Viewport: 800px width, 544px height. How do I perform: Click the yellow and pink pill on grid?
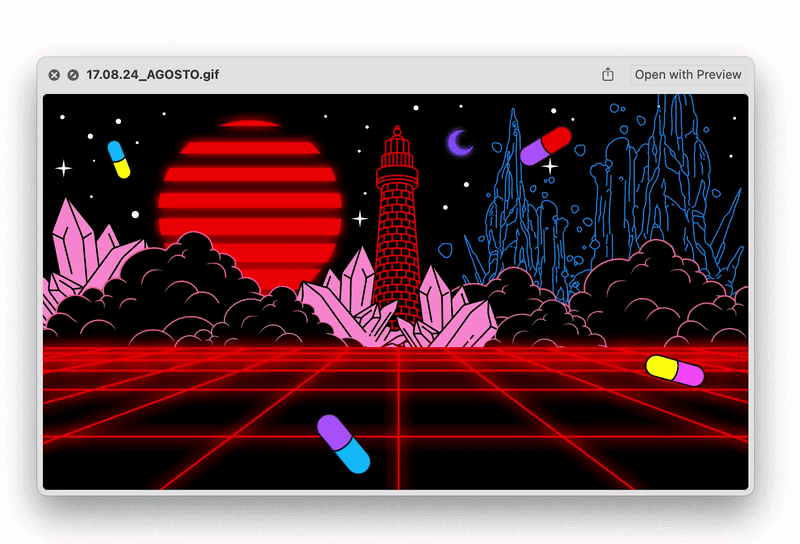click(674, 370)
